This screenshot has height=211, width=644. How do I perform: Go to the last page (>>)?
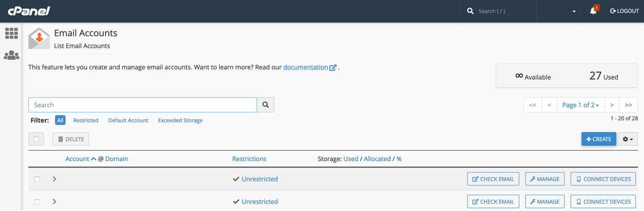tap(628, 105)
